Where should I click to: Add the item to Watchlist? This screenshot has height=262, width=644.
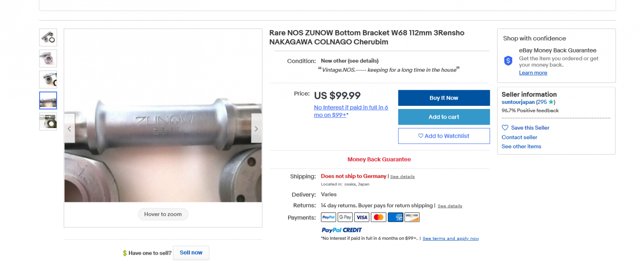click(x=444, y=136)
